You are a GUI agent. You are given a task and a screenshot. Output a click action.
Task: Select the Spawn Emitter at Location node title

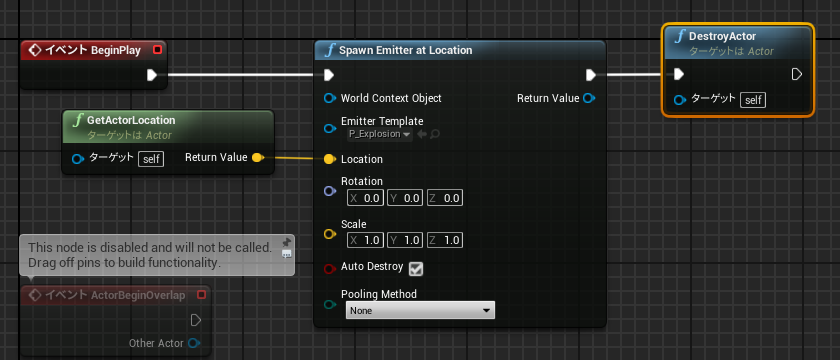(x=406, y=50)
